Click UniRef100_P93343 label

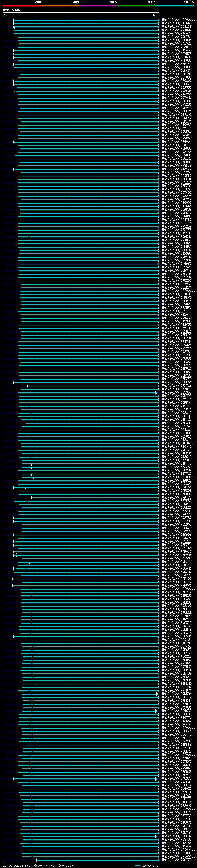point(177,135)
